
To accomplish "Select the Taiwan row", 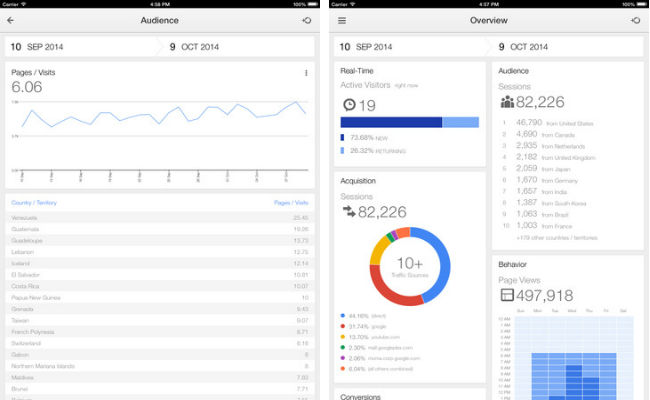I will point(160,320).
